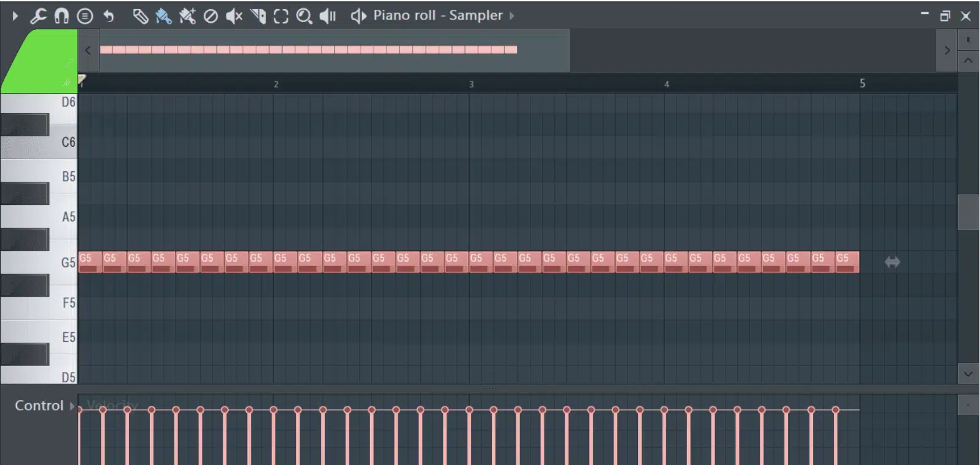The width and height of the screenshot is (980, 465).
Task: Jump to bar 5 on the timeline
Action: click(863, 83)
